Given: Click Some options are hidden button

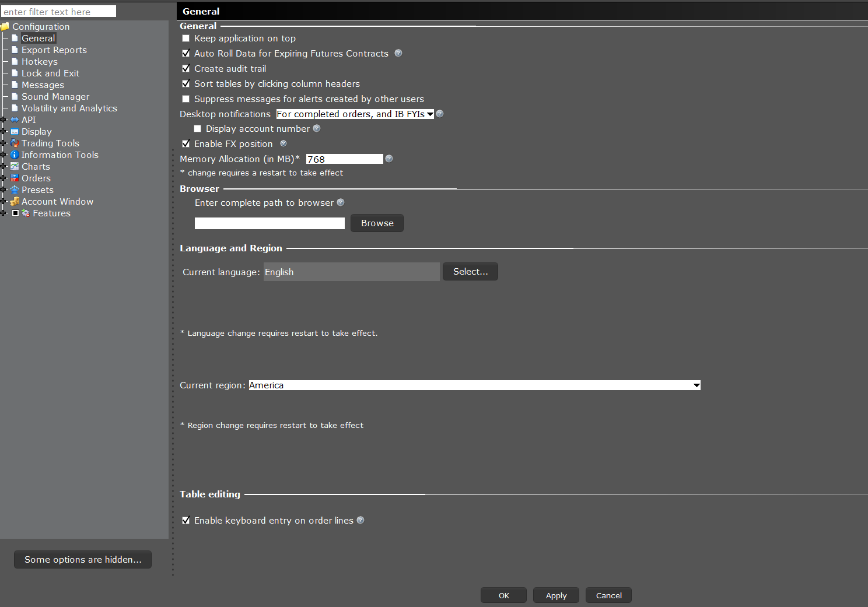Looking at the screenshot, I should tap(83, 560).
